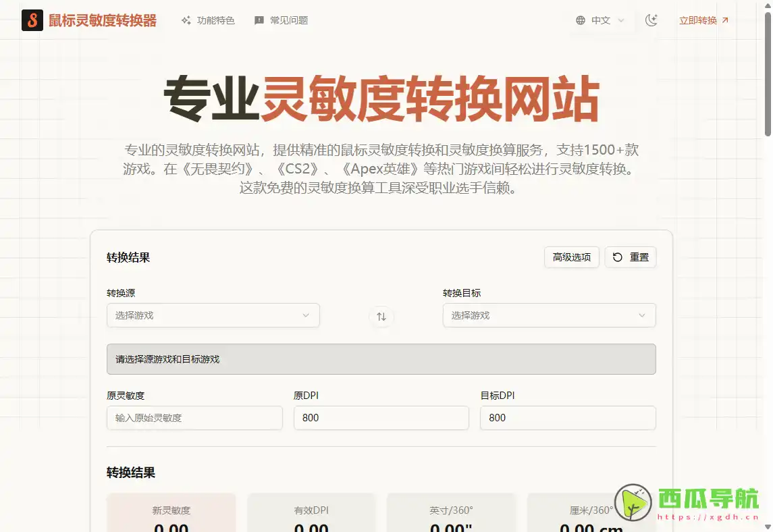773x532 pixels.
Task: Click the 输入原始灵敏度 input field
Action: [x=194, y=418]
